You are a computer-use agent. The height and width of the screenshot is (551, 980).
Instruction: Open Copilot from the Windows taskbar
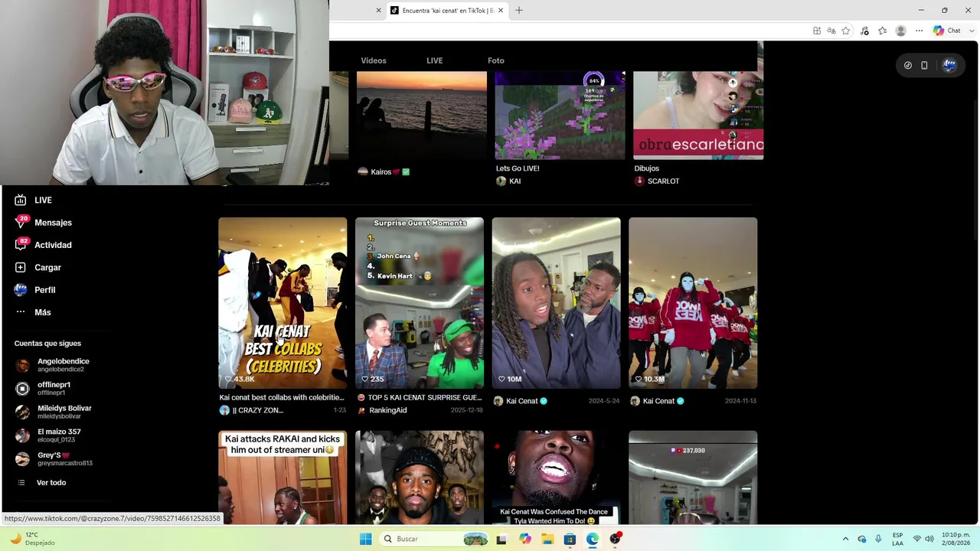(x=524, y=539)
